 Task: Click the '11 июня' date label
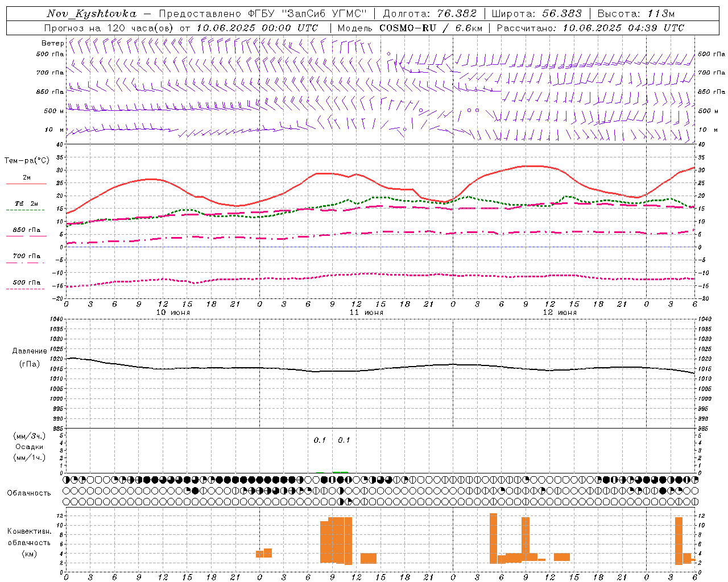366,313
